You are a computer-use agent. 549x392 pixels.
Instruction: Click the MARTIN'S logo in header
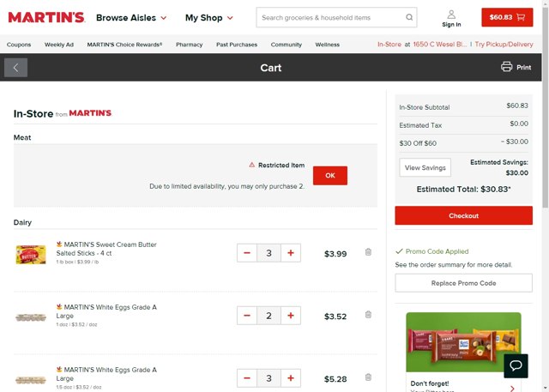point(46,17)
